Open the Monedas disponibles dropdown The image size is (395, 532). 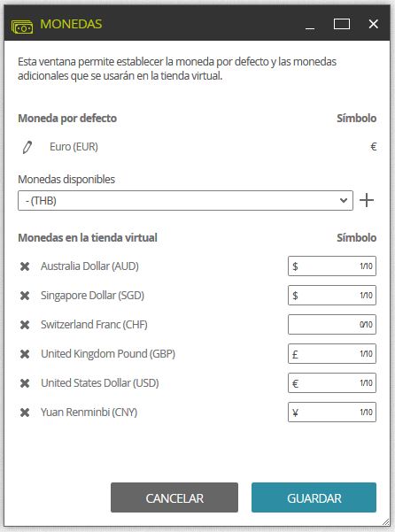coord(185,201)
